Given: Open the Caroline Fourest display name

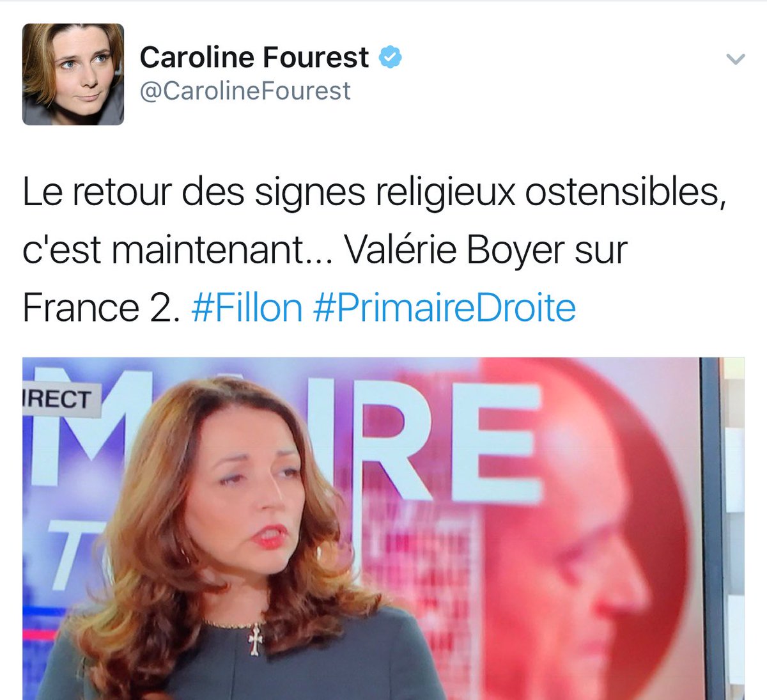Looking at the screenshot, I should (254, 58).
